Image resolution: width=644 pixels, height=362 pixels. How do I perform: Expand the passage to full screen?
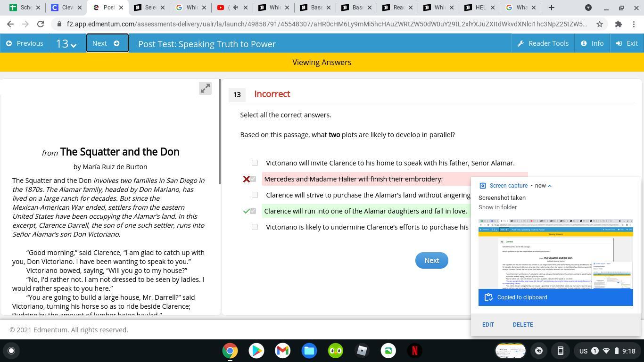[x=205, y=88]
